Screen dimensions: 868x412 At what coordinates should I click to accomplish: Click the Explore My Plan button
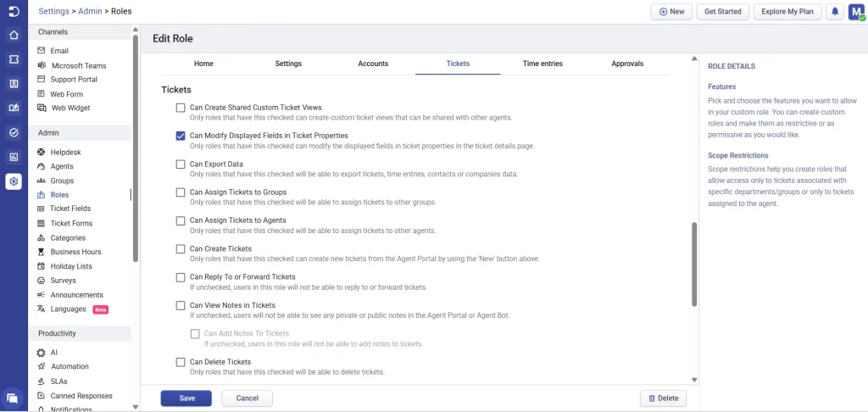coord(787,12)
